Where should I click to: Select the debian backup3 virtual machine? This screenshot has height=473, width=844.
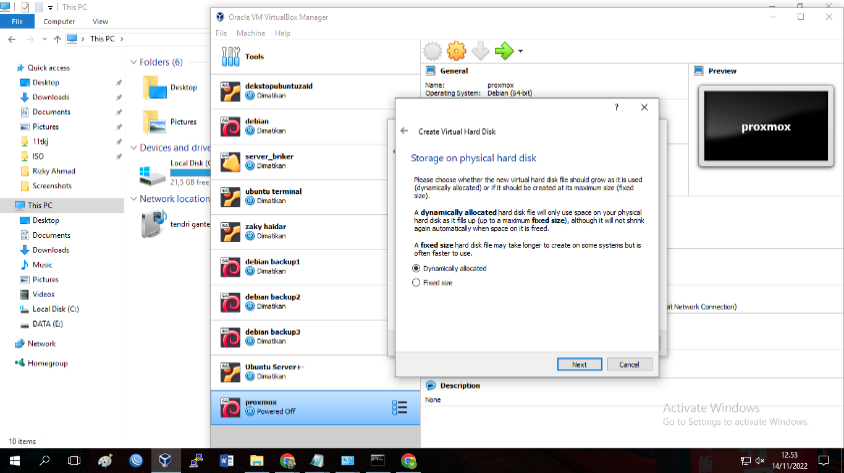point(315,337)
